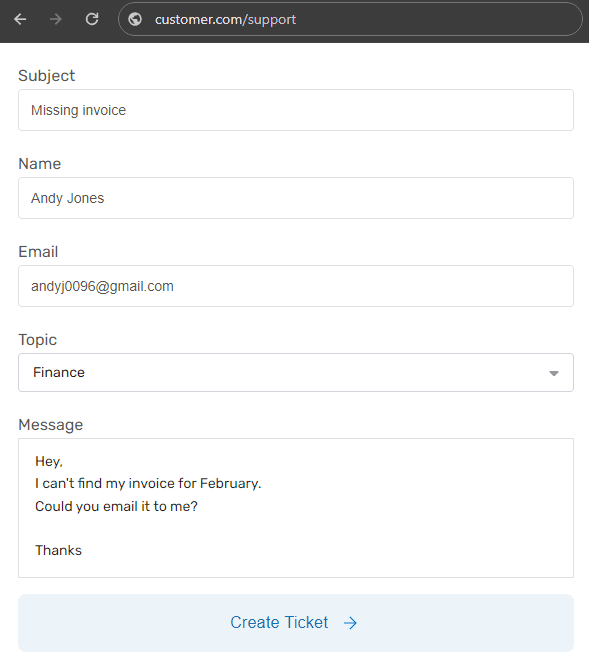Focus the Subject field with Missing invoice
This screenshot has width=589, height=661.
tap(296, 110)
